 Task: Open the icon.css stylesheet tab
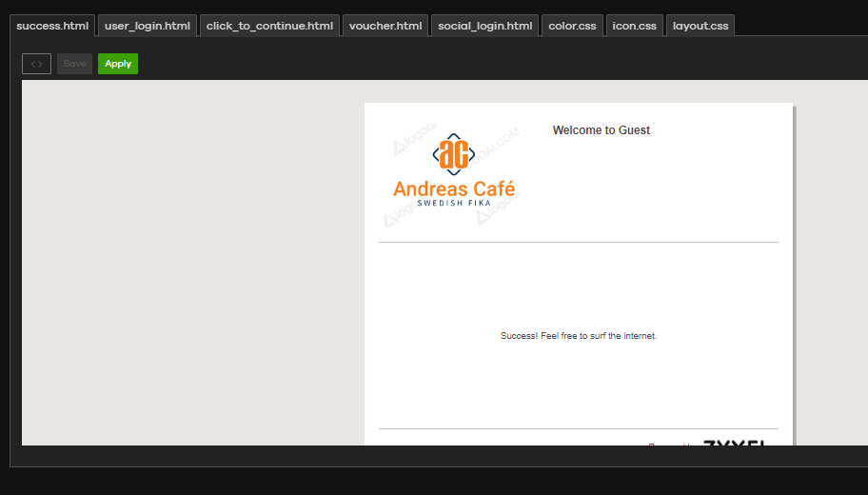pos(634,26)
